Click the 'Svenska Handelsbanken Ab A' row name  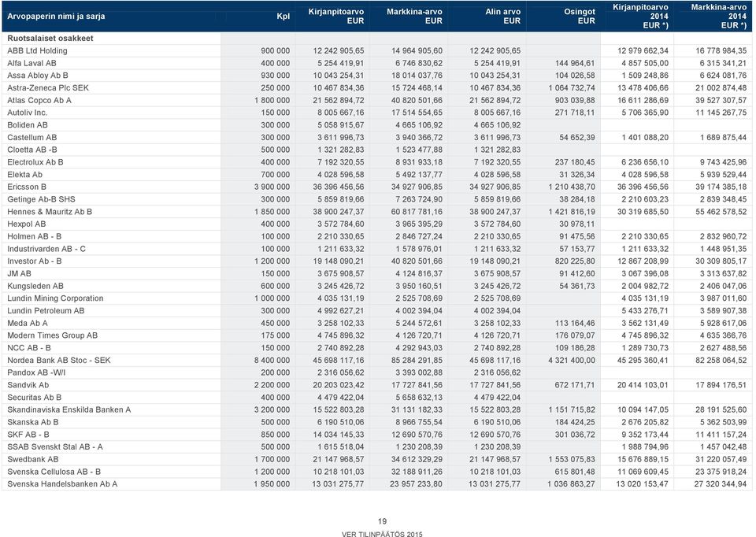pos(62,484)
